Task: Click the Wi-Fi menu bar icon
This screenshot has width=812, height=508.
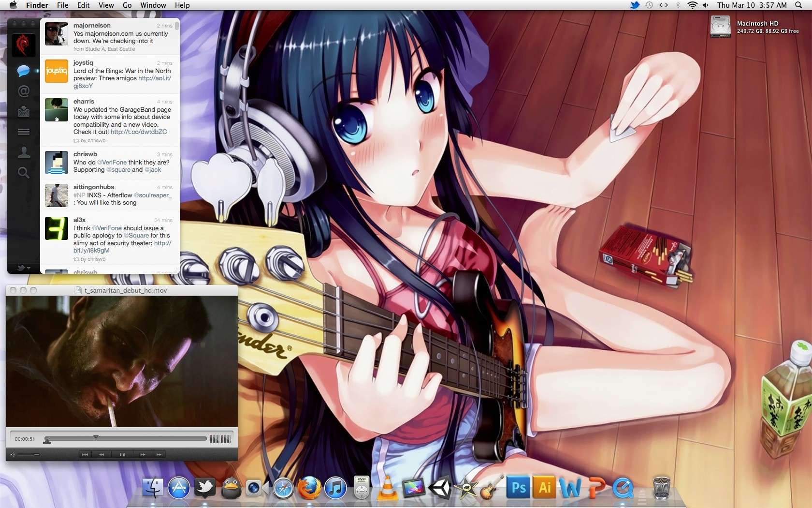Action: [x=693, y=5]
